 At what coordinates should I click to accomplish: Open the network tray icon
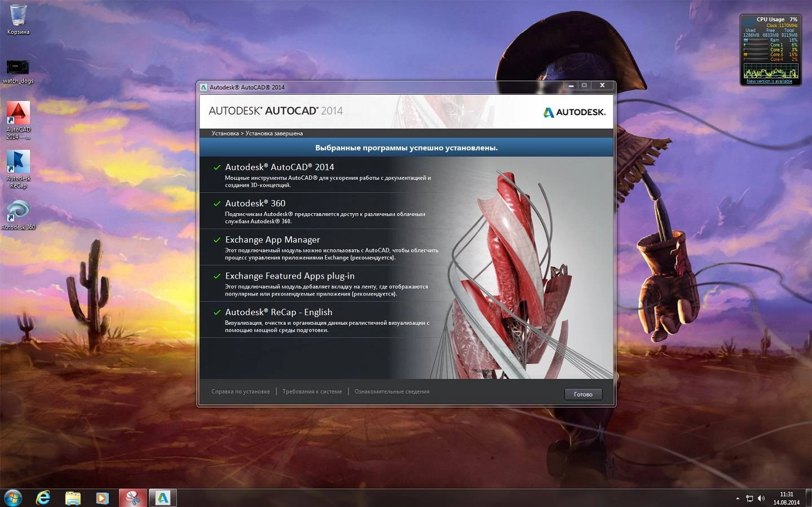pos(749,499)
